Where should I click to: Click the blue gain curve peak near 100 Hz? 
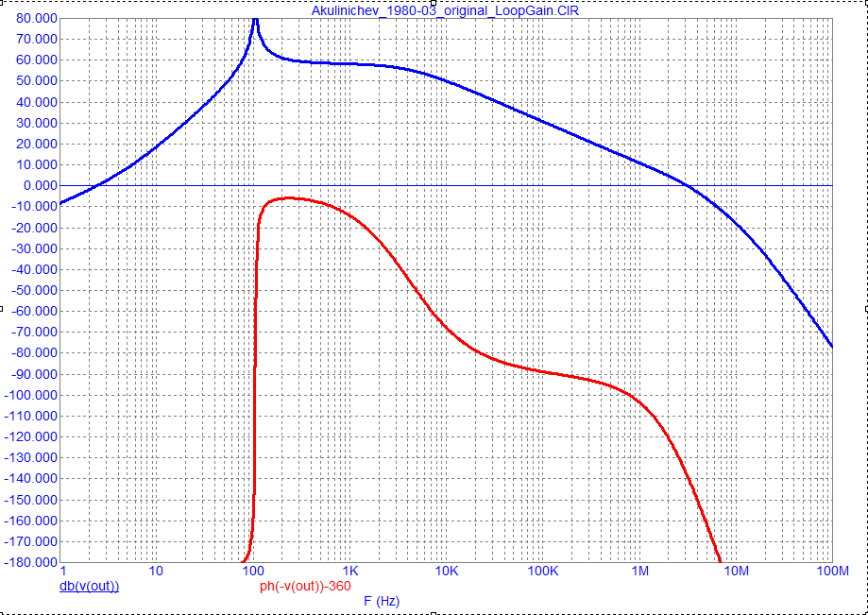pos(255,22)
